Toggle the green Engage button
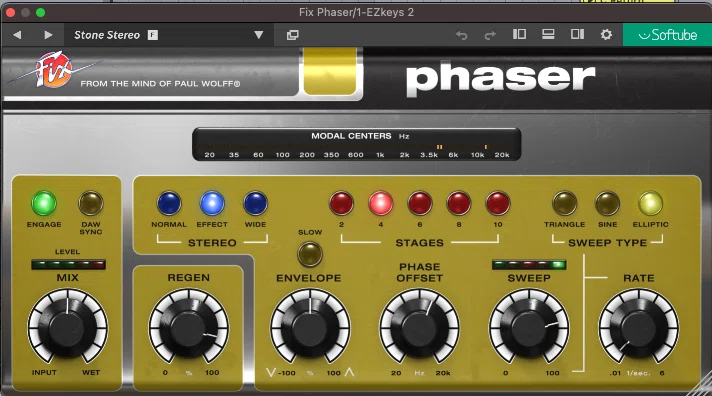Screen dimensions: 712x396 point(44,203)
